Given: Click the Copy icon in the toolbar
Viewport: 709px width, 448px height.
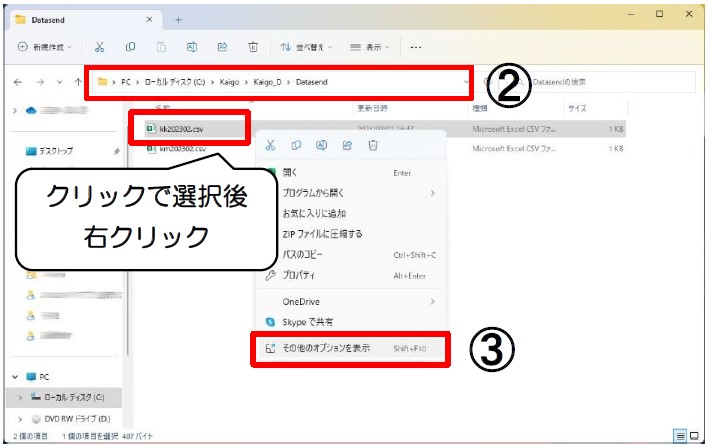Looking at the screenshot, I should [130, 47].
